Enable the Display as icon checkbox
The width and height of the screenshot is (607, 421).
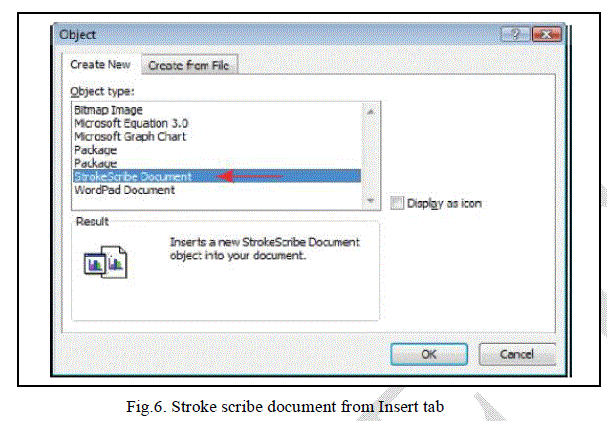point(397,203)
